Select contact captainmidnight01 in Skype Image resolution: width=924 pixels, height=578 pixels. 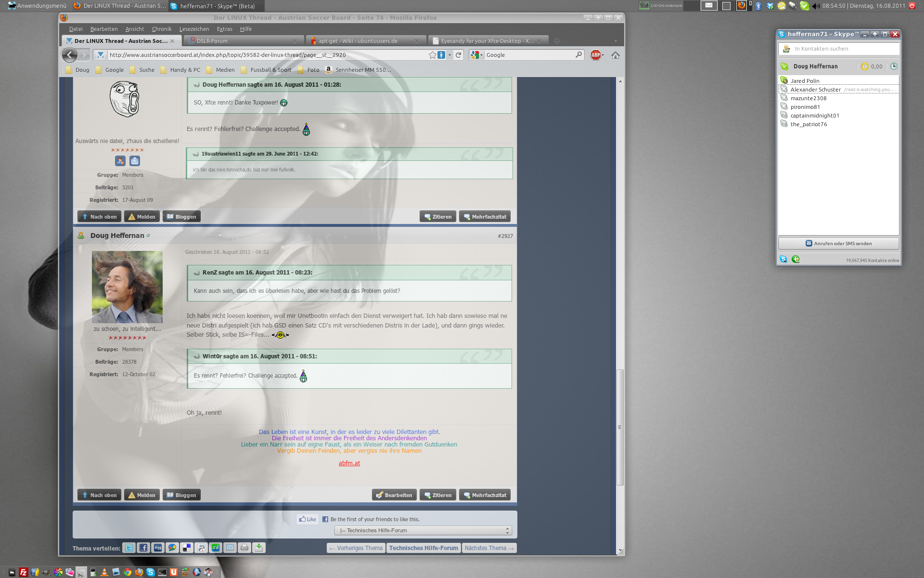pyautogui.click(x=838, y=115)
